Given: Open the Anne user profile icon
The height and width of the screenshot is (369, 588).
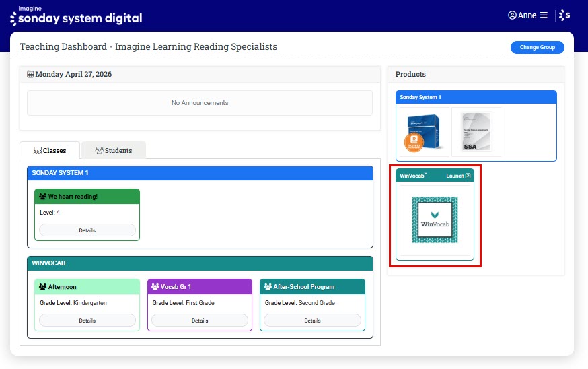Looking at the screenshot, I should coord(512,15).
